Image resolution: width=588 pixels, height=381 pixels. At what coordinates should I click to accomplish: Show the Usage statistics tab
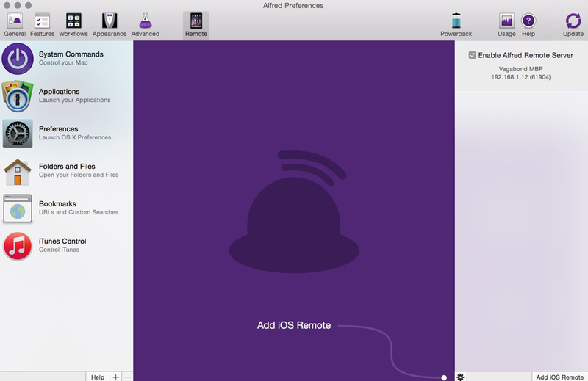tap(506, 25)
